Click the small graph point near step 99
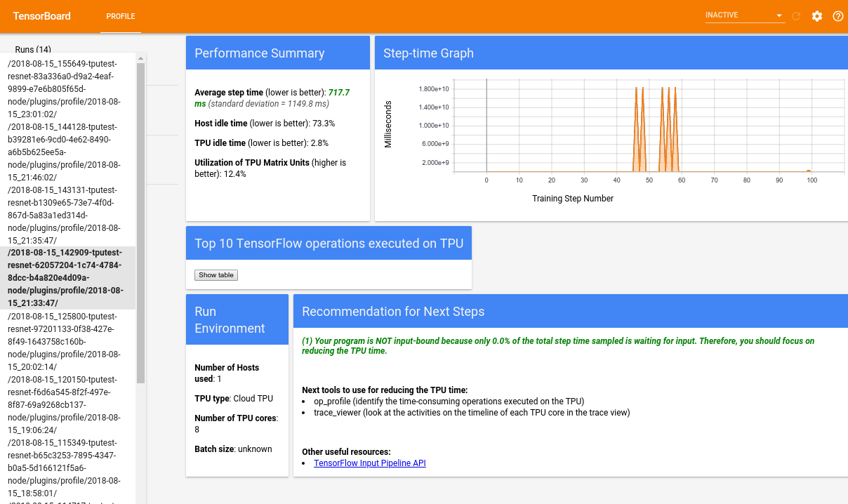The height and width of the screenshot is (504, 848). 809,171
